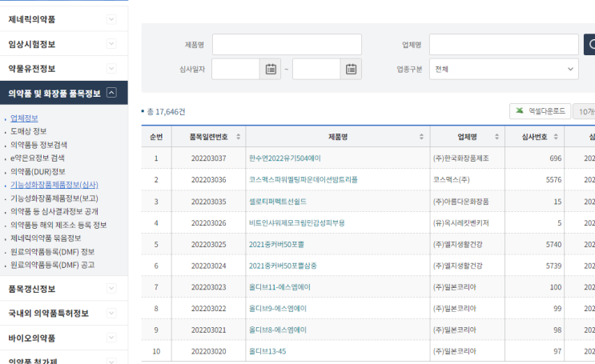Open e약은요정보 검색 in the sidebar
The height and width of the screenshot is (364, 595).
(x=37, y=158)
